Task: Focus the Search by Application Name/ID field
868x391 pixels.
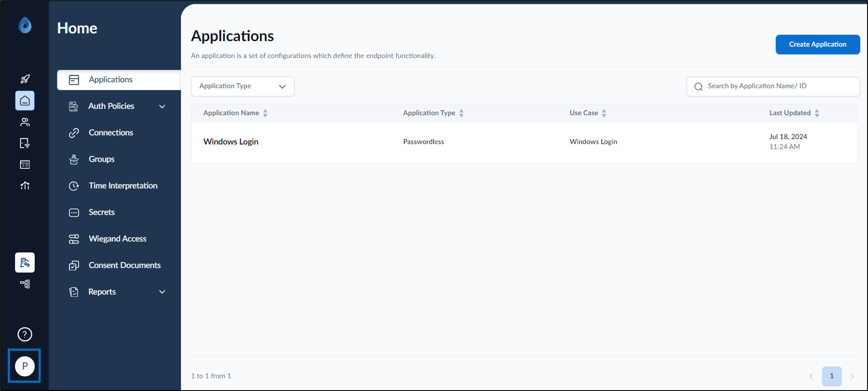Action: click(773, 86)
